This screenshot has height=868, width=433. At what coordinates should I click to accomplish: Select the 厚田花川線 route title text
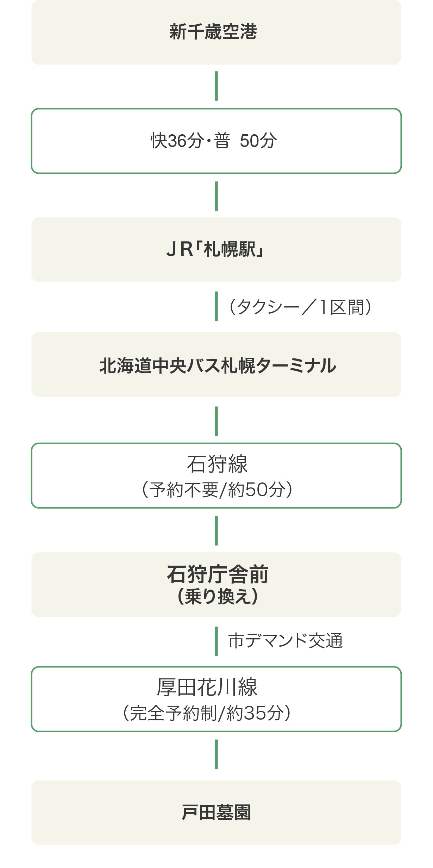point(207,687)
